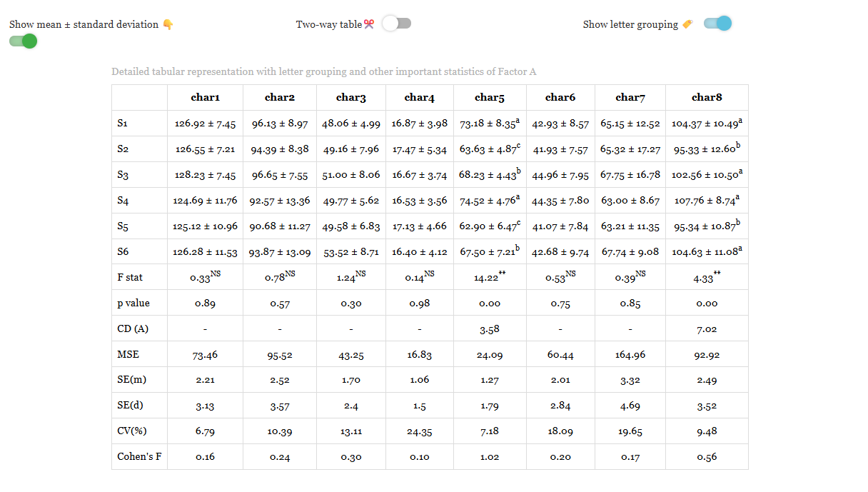The height and width of the screenshot is (492, 868).
Task: Click the MSE value 164.96 under char7
Action: [630, 355]
